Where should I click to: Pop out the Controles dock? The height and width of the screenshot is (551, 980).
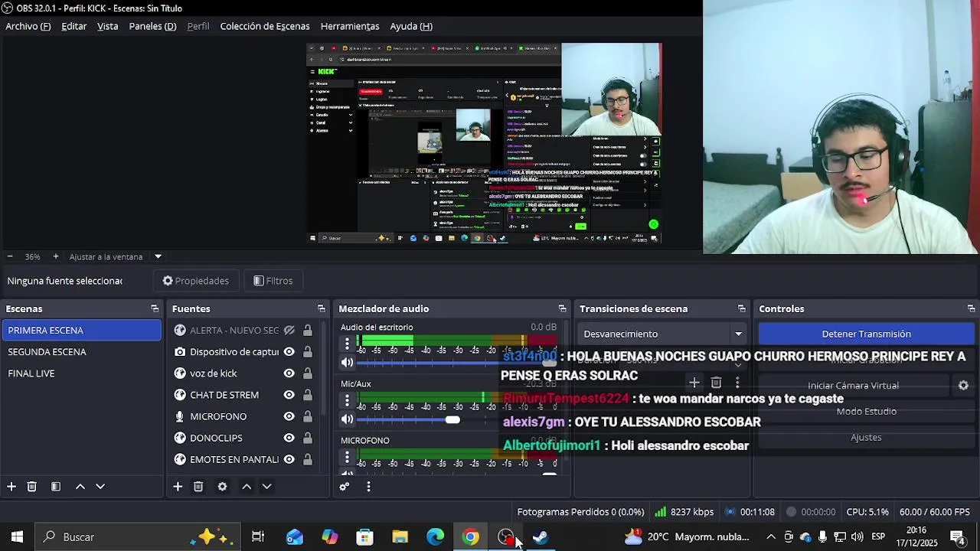click(972, 308)
